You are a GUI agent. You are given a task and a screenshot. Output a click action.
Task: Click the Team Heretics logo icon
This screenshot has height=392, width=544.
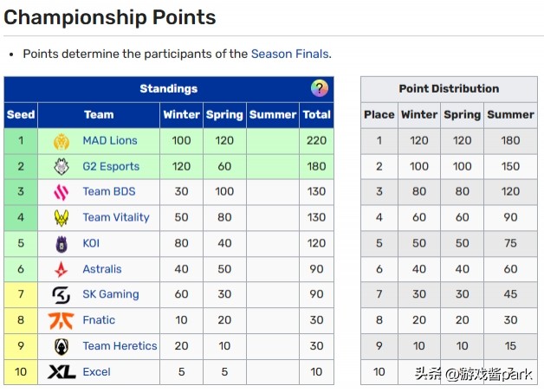(x=62, y=346)
